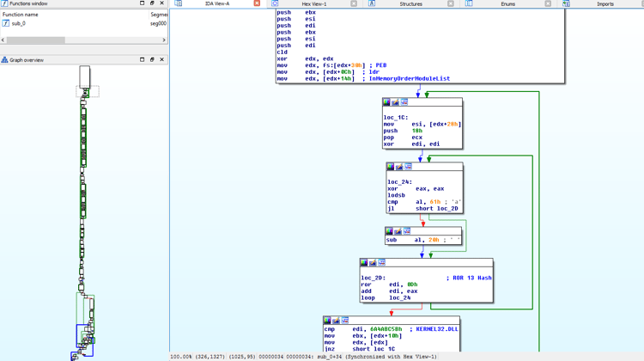Edit KERNEL32.DLL compare block via pencil icon
The height and width of the screenshot is (361, 644).
click(336, 320)
